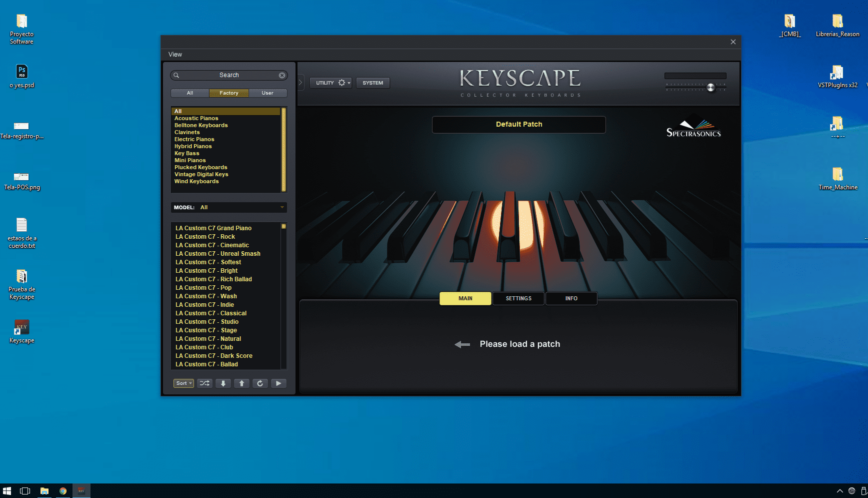Audition the patch with the play icon
868x498 pixels.
(278, 383)
